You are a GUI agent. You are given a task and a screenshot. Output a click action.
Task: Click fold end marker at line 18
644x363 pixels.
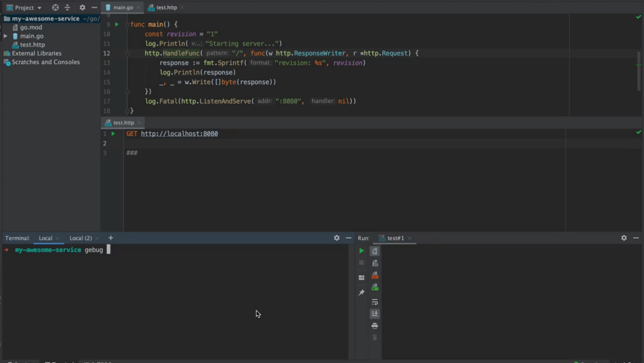click(127, 111)
